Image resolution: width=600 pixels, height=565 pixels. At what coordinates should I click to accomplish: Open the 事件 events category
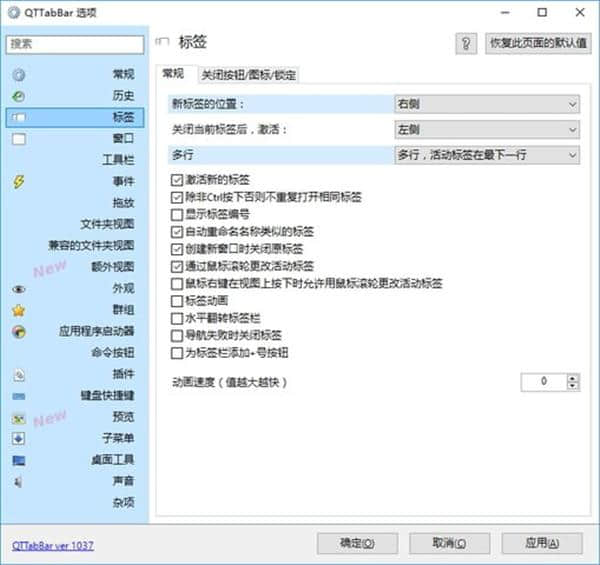click(x=75, y=181)
